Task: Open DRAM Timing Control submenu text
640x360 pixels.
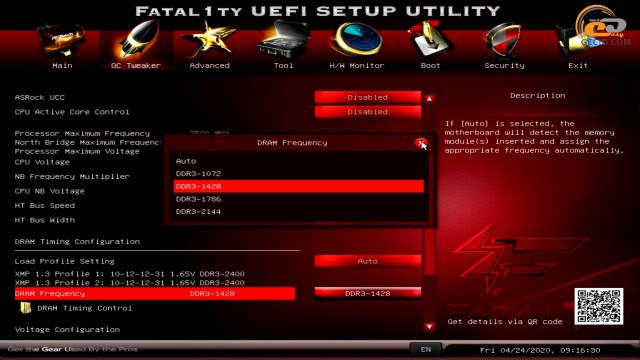Action: pyautogui.click(x=84, y=308)
